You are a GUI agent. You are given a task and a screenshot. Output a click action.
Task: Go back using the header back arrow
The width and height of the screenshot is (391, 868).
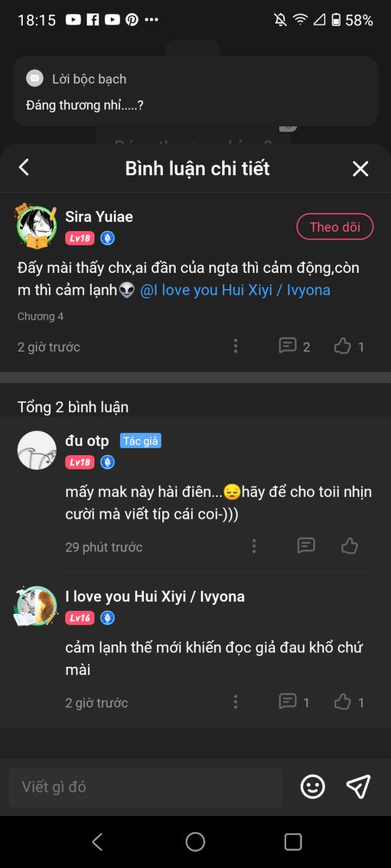click(24, 168)
